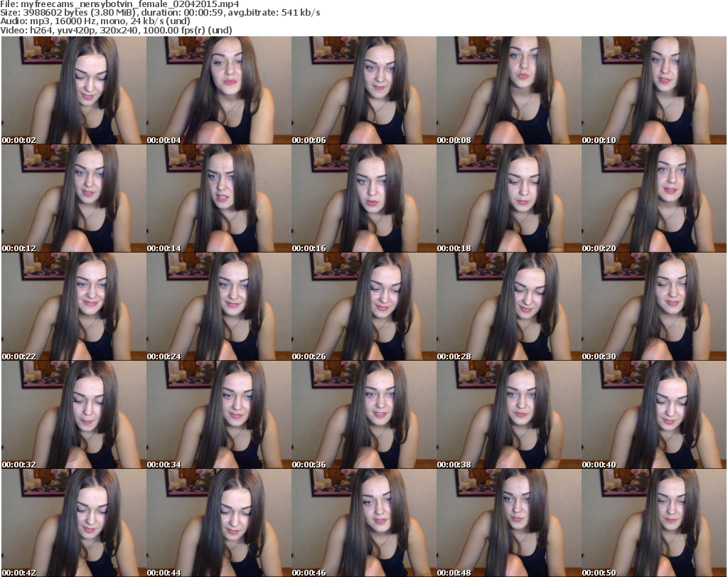Select the thumbnail frame at 00:00:22
The image size is (728, 577).
pyautogui.click(x=74, y=307)
